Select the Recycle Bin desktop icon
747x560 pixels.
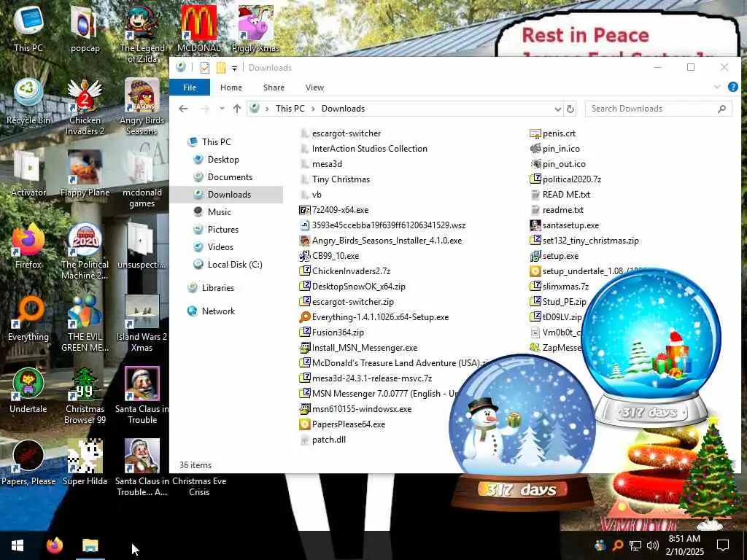point(28,102)
